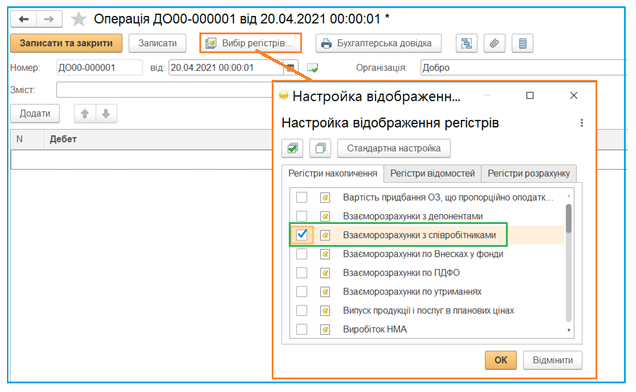This screenshot has width=636, height=392.
Task: Open more options menu in settings dialog
Action: (582, 123)
